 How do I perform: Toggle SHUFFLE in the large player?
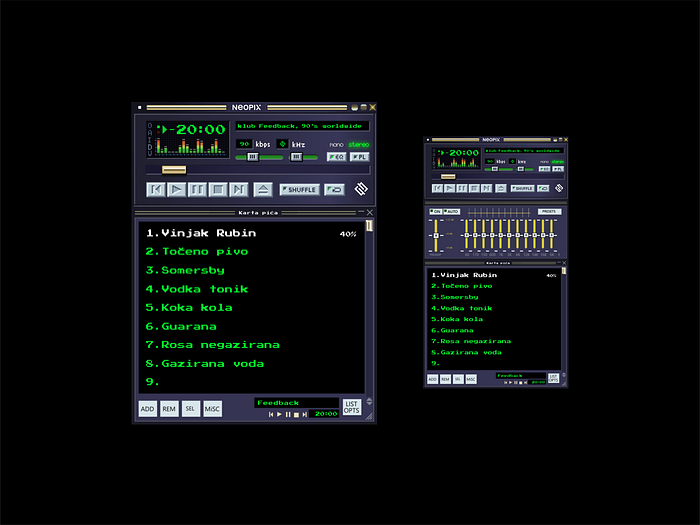point(300,190)
